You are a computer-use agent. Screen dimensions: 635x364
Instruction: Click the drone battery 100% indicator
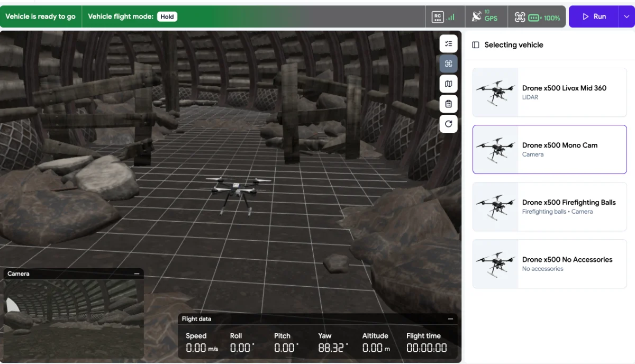click(x=537, y=17)
